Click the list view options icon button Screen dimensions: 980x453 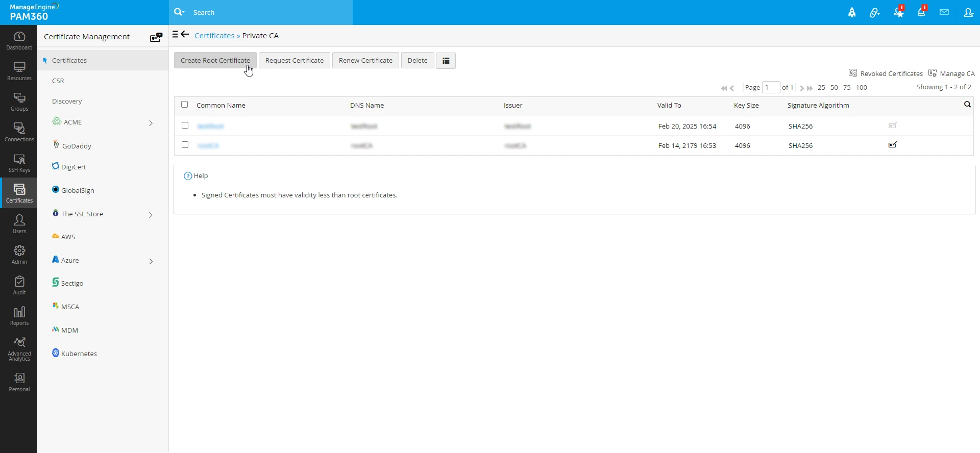pos(446,61)
